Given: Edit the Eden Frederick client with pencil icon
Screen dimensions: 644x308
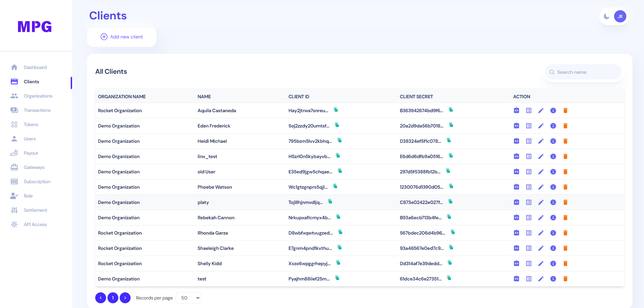Looking at the screenshot, I should pos(541,126).
